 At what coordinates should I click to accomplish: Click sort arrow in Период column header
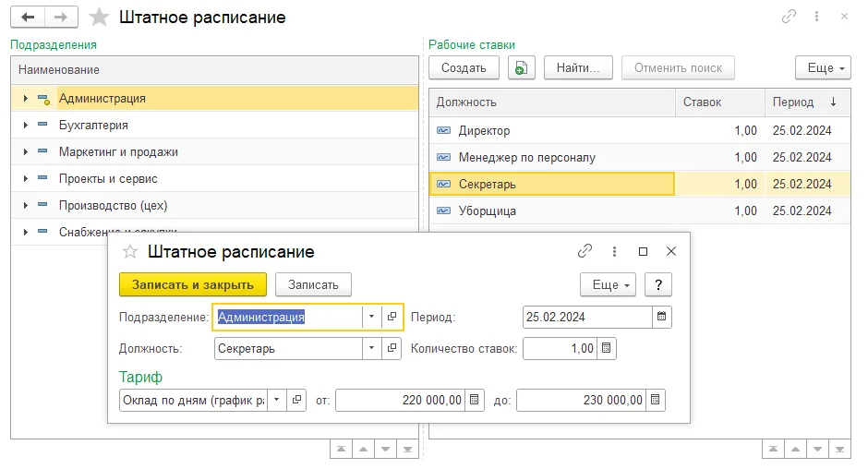pyautogui.click(x=833, y=102)
